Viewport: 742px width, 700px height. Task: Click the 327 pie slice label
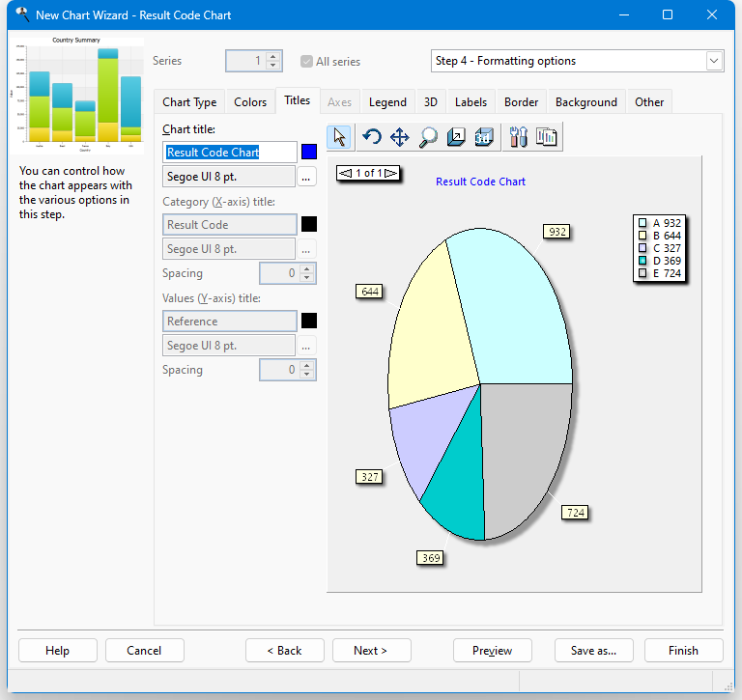click(369, 477)
